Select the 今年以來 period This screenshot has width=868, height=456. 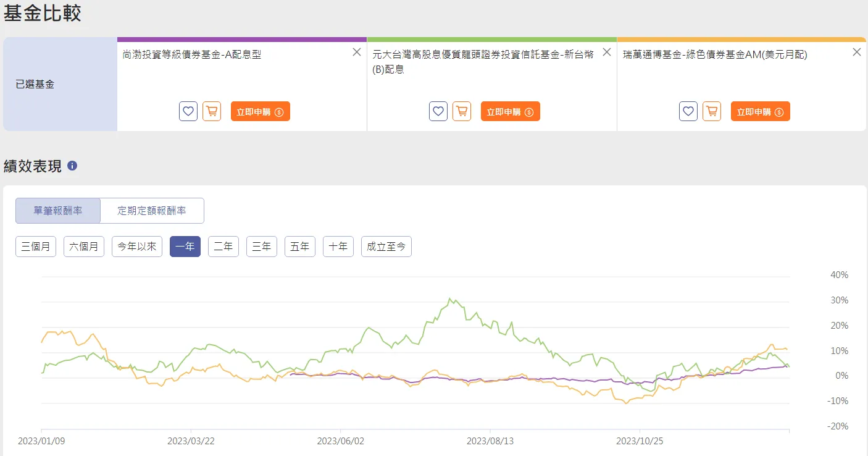click(137, 247)
